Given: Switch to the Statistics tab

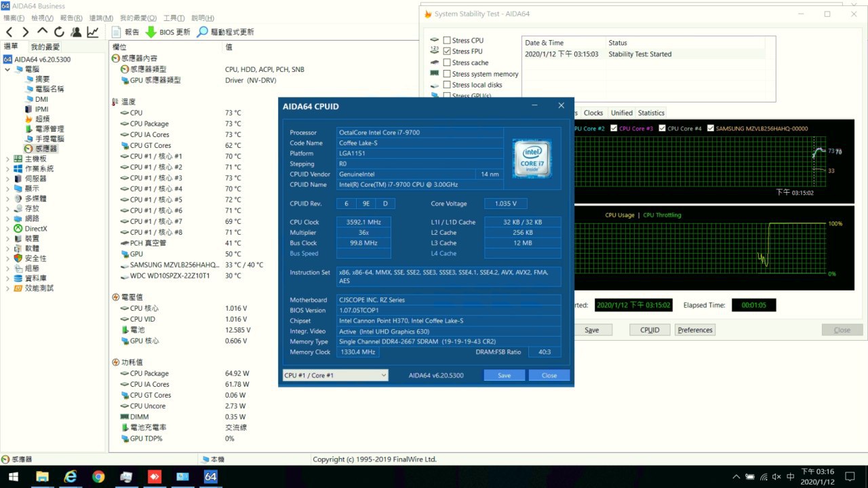Looking at the screenshot, I should [651, 113].
